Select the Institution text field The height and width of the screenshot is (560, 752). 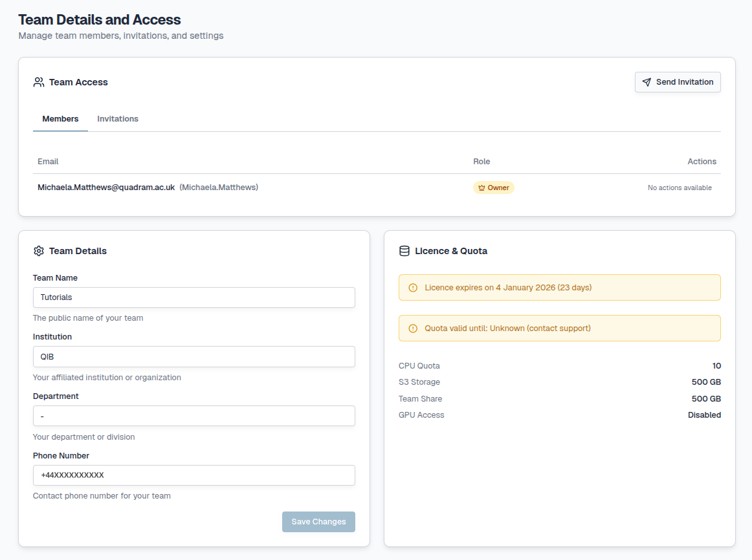194,357
